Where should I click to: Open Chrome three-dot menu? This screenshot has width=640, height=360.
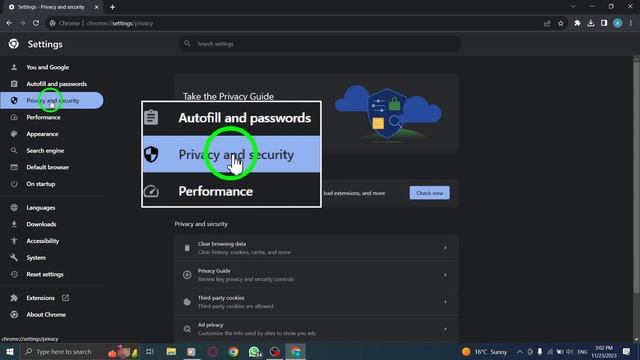(x=631, y=23)
